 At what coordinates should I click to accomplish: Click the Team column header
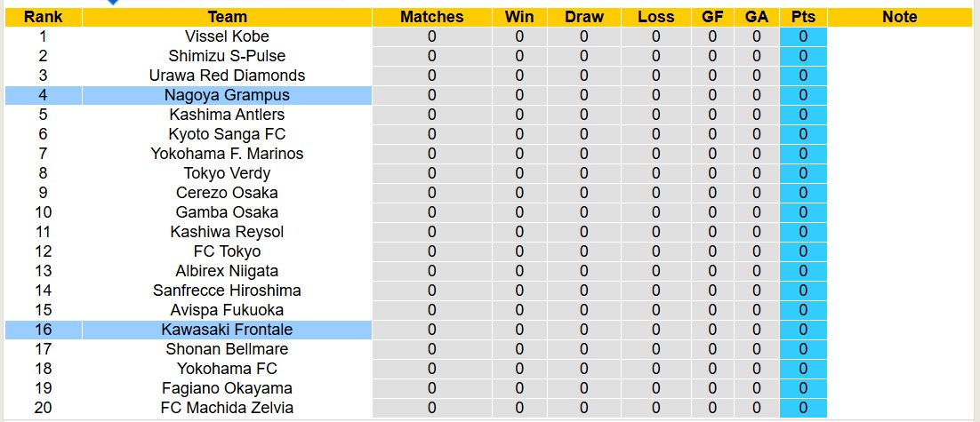click(x=227, y=17)
